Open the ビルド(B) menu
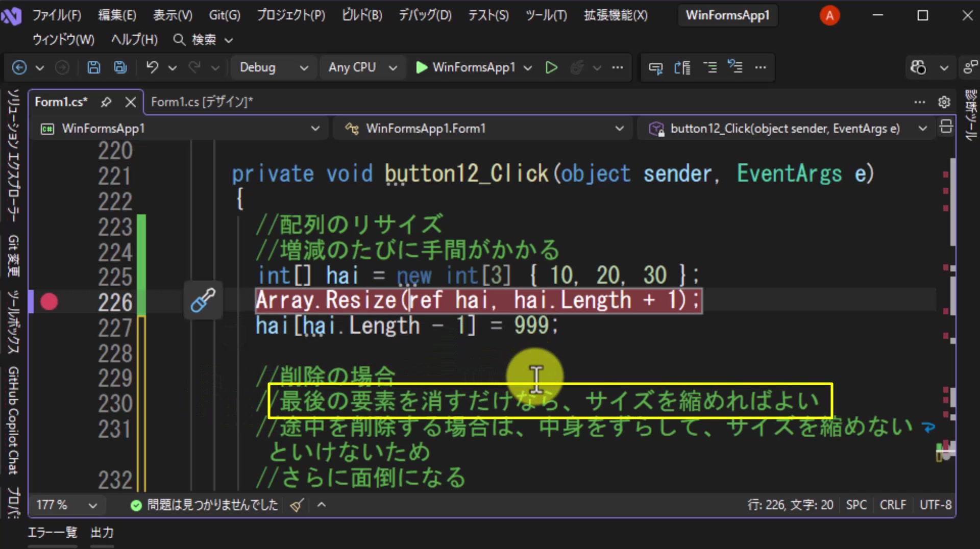Viewport: 980px width, 549px height. [x=362, y=15]
